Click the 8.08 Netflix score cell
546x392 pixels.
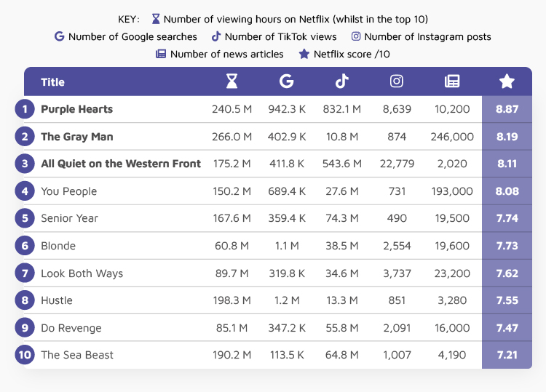507,191
